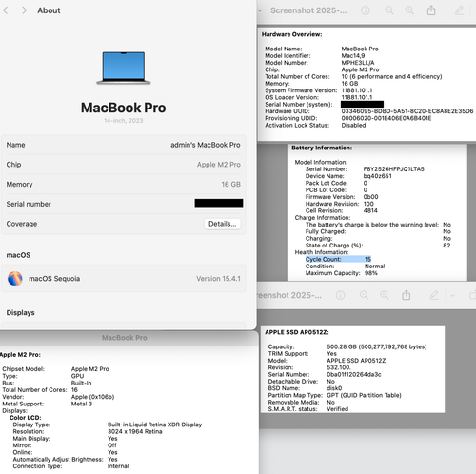Click the 'Built-in Liquid Retina XDR Display' value

154,425
